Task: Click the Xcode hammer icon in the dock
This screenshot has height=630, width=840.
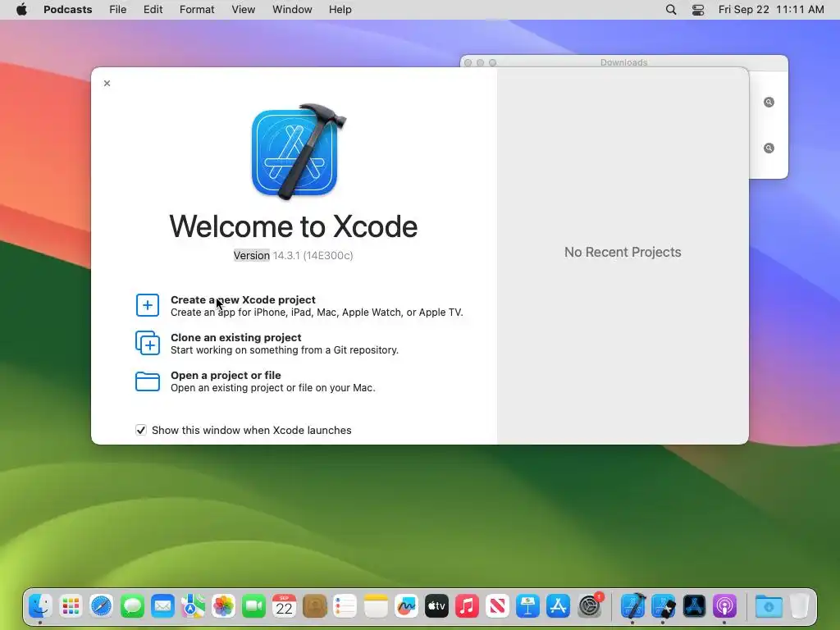Action: pos(632,606)
